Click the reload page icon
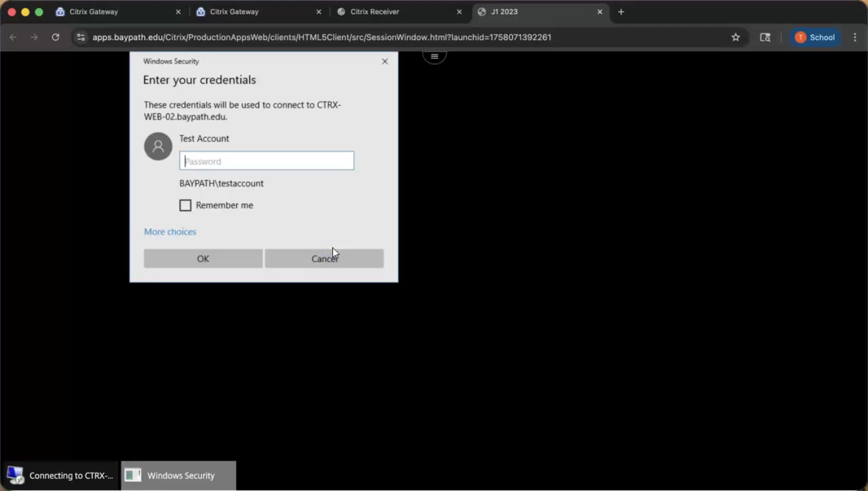This screenshot has width=868, height=491. tap(56, 37)
